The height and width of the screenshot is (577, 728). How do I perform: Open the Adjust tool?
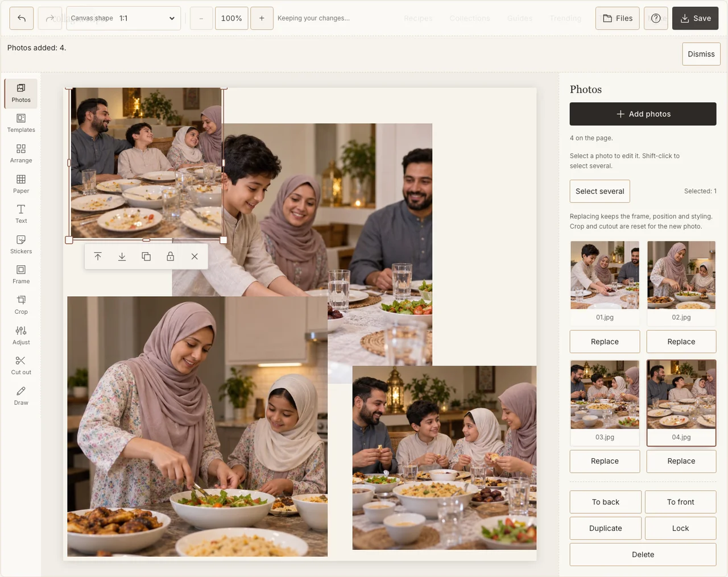[21, 336]
